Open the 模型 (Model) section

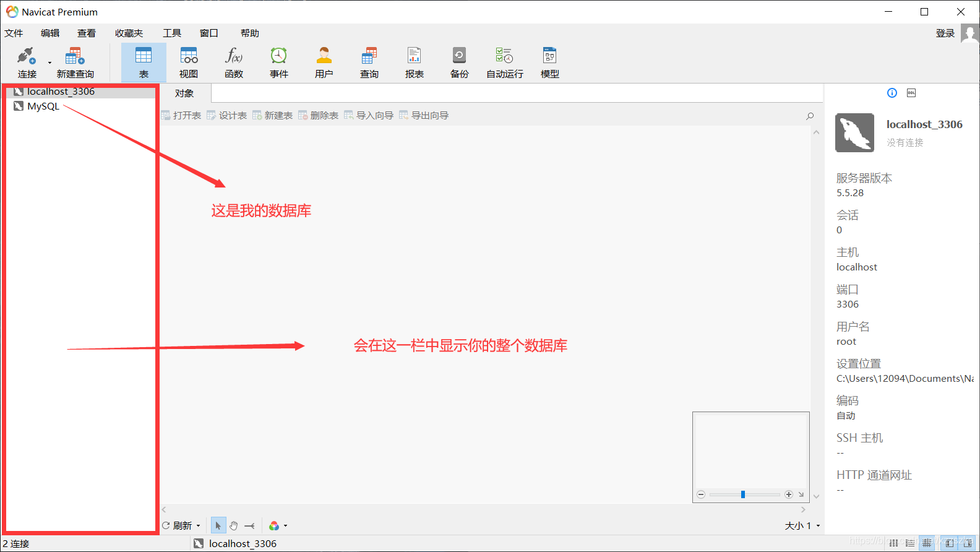click(550, 63)
